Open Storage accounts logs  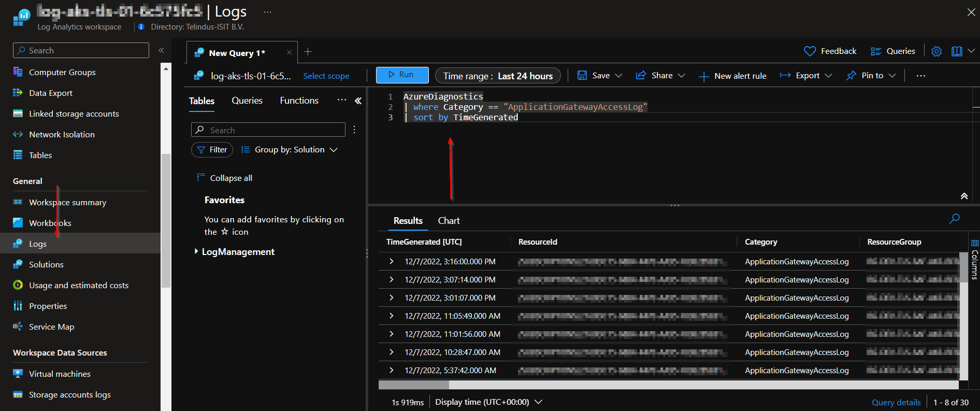click(x=69, y=394)
